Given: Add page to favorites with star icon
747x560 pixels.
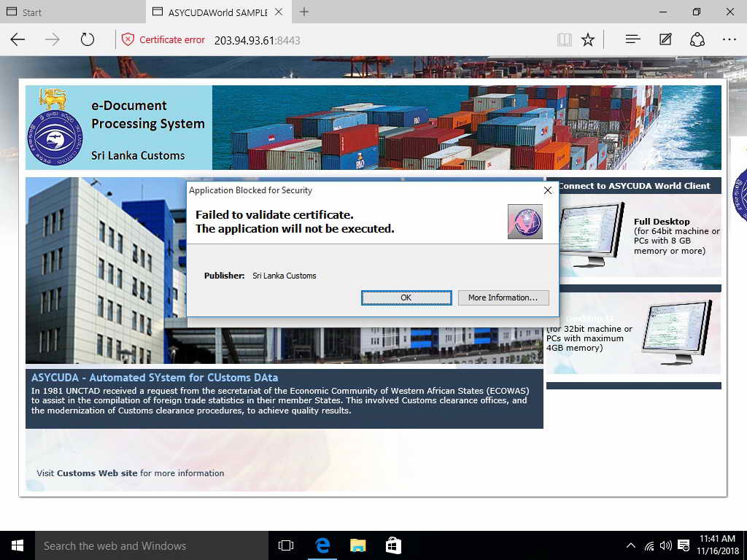Looking at the screenshot, I should tap(588, 39).
